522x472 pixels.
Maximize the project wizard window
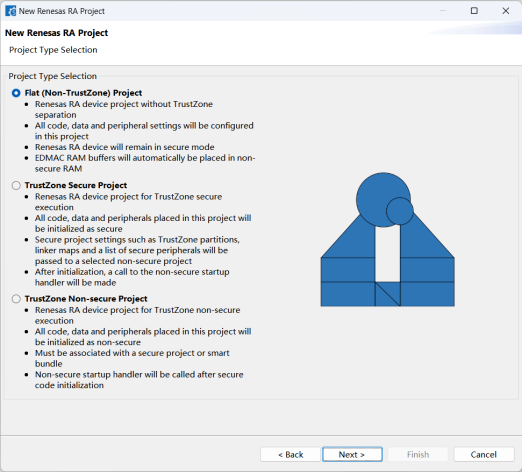click(474, 11)
